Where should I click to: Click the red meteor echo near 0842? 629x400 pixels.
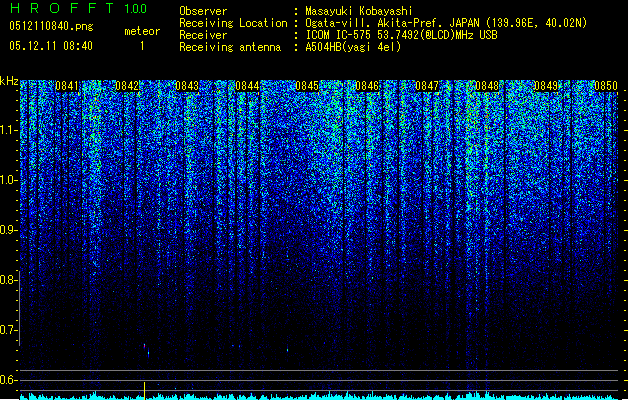tap(144, 345)
